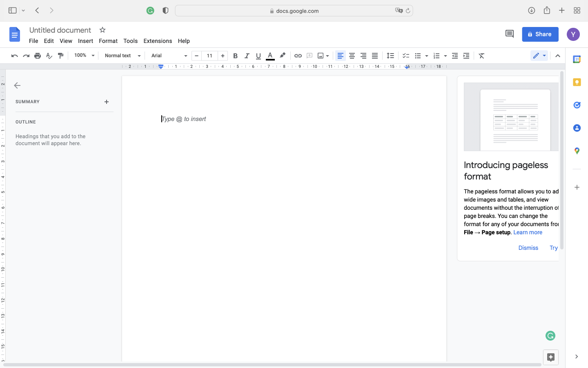This screenshot has height=368, width=588.
Task: Open Google Calendar side panel
Action: [x=577, y=59]
